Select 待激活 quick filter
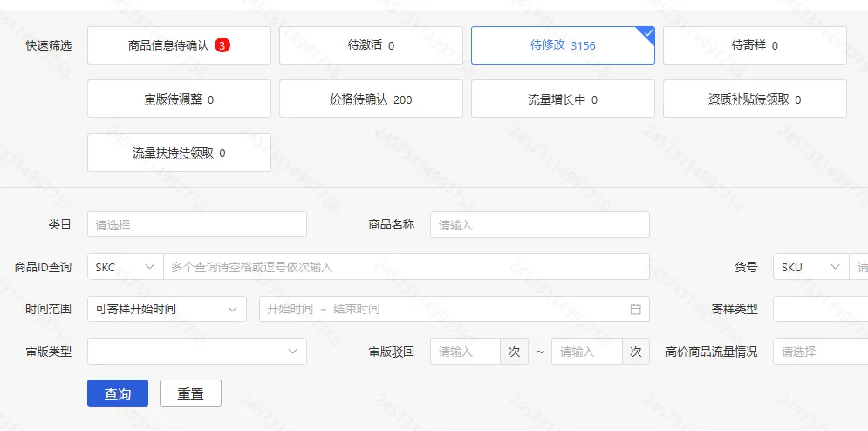 tap(371, 45)
